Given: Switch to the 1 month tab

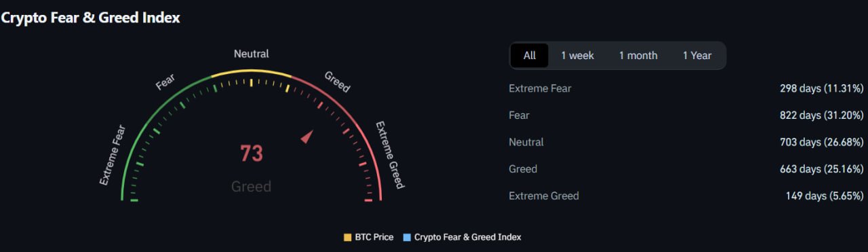Looking at the screenshot, I should (638, 56).
